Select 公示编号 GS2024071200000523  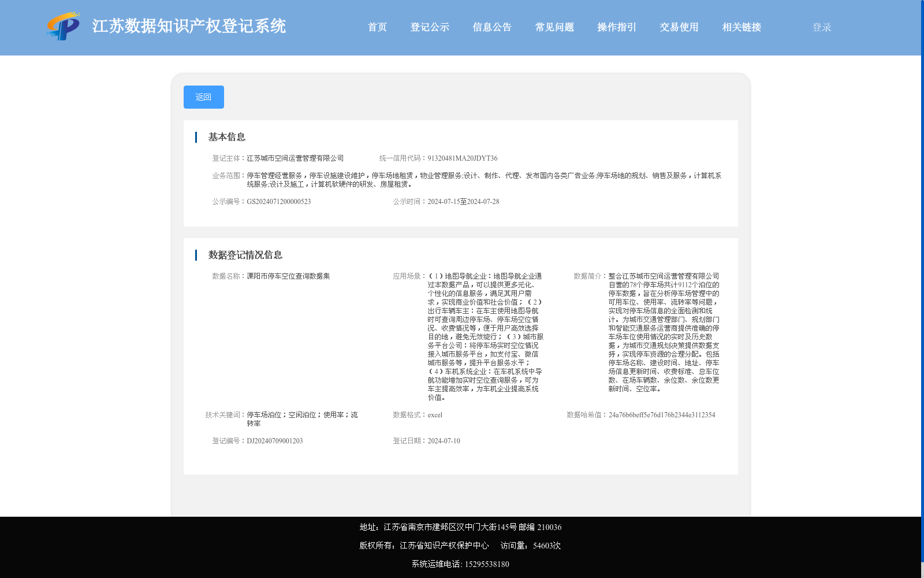(x=279, y=202)
